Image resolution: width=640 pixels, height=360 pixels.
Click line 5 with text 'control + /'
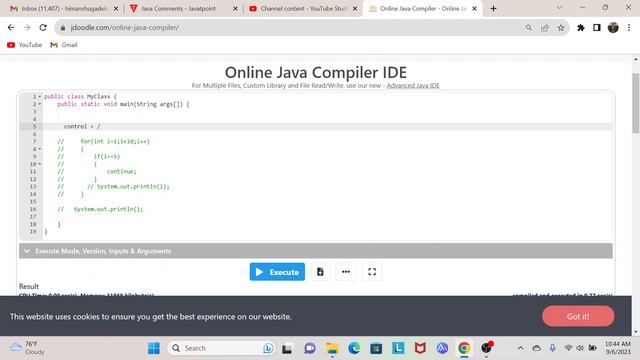[x=82, y=127]
